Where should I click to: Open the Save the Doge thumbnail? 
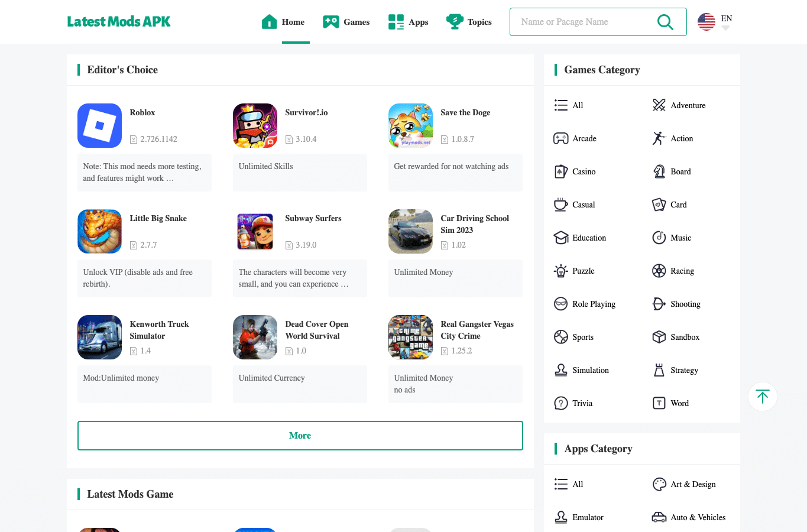point(410,125)
